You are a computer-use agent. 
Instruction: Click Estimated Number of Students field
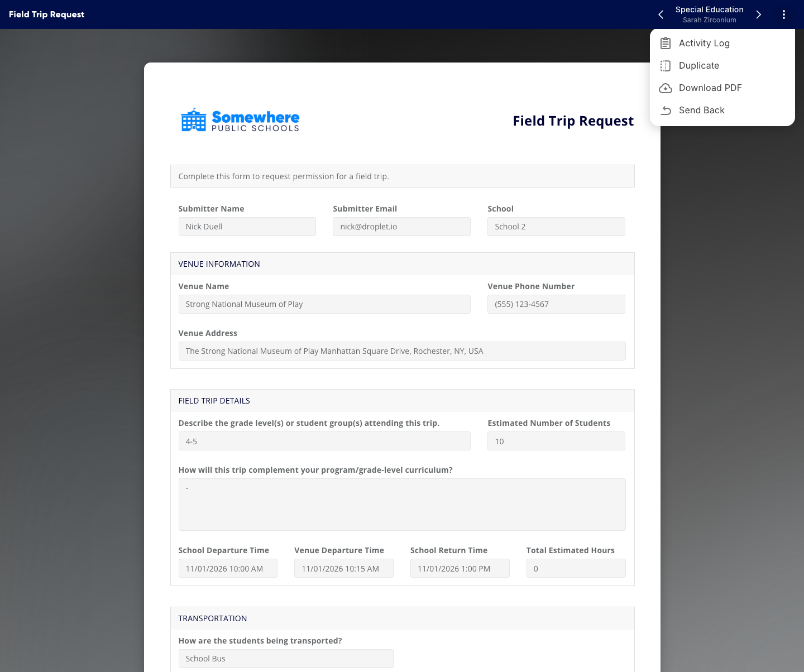point(556,441)
